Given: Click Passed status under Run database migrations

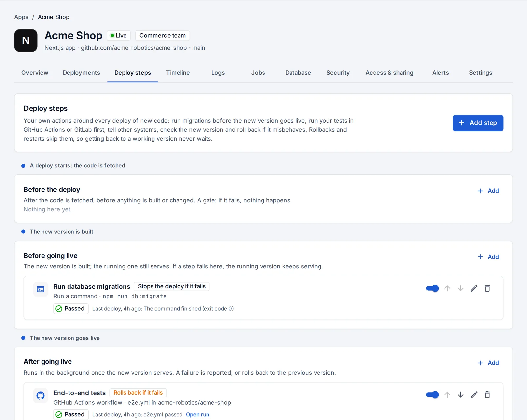Looking at the screenshot, I should coord(71,309).
